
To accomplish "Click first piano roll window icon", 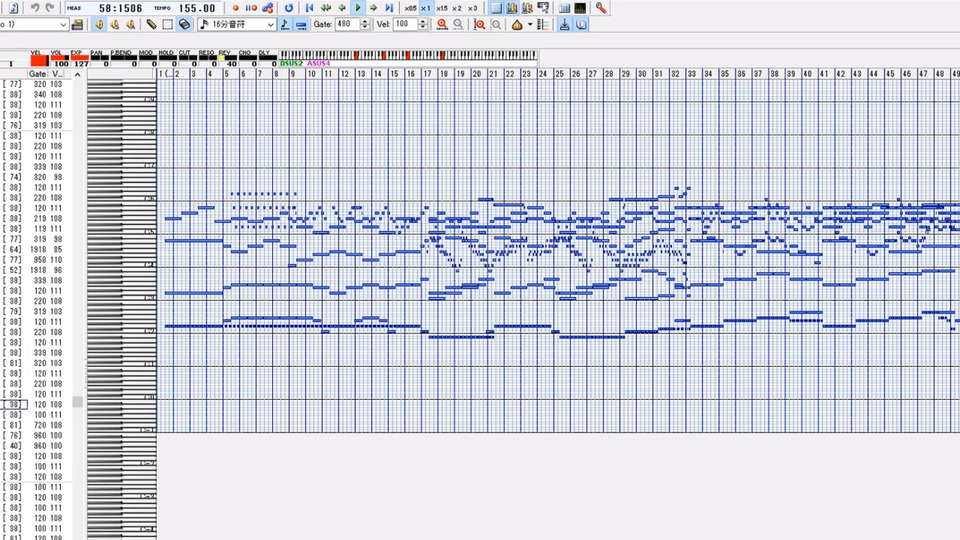I will [512, 8].
